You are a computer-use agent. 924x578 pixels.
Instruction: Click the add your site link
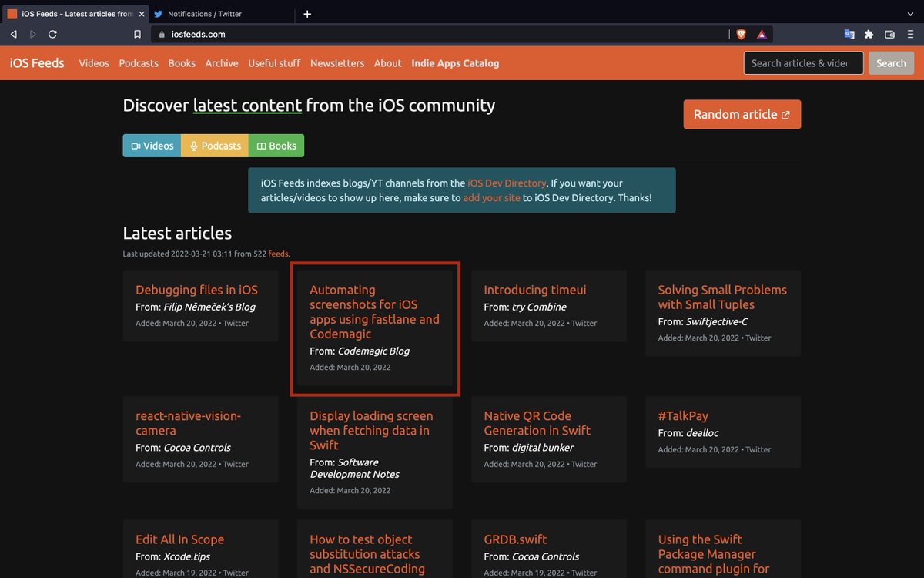tap(491, 198)
